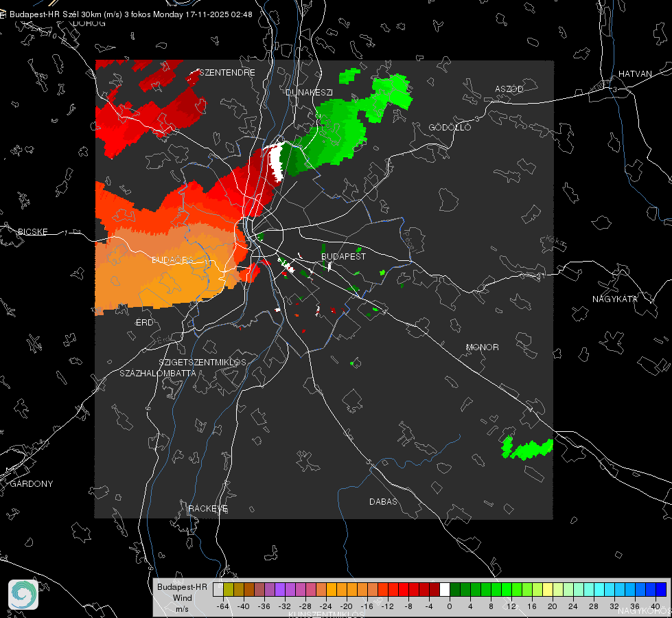Click the -24 value on the legend scale

click(325, 606)
